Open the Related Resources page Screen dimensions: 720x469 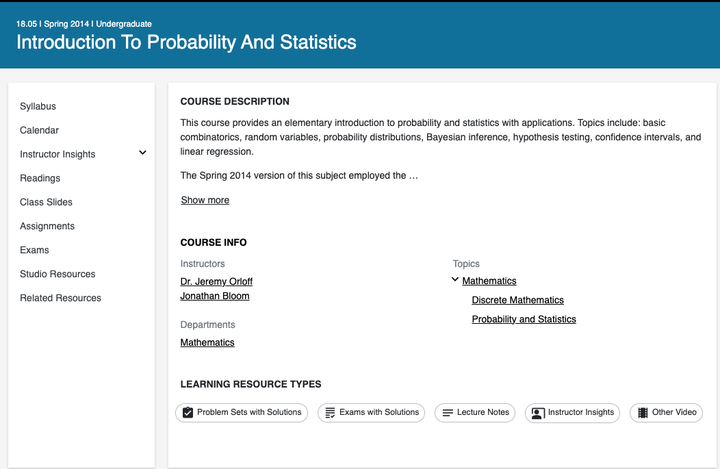[60, 298]
